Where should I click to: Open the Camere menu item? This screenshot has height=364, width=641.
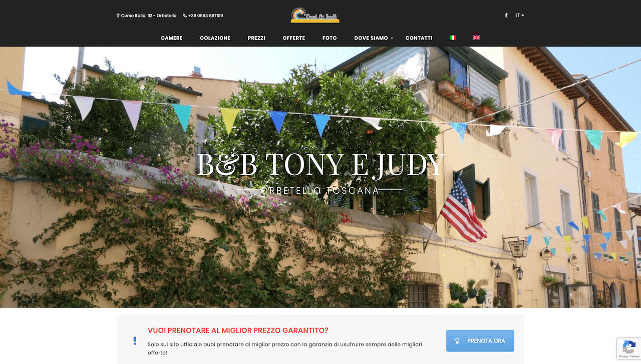pos(172,38)
